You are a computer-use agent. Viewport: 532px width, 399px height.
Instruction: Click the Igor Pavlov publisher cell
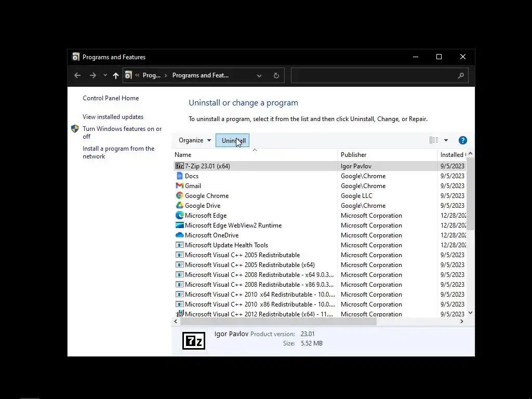point(356,166)
